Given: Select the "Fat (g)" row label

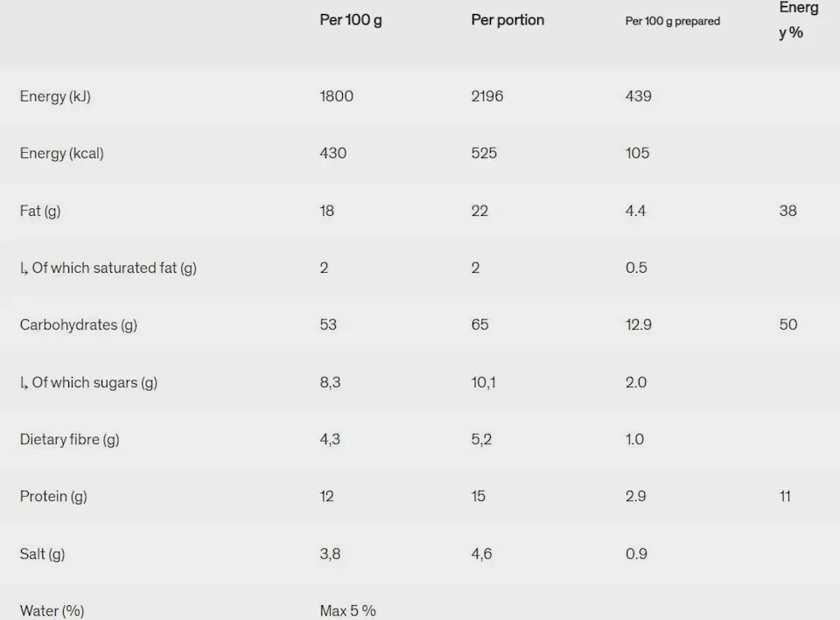Looking at the screenshot, I should 40,211.
